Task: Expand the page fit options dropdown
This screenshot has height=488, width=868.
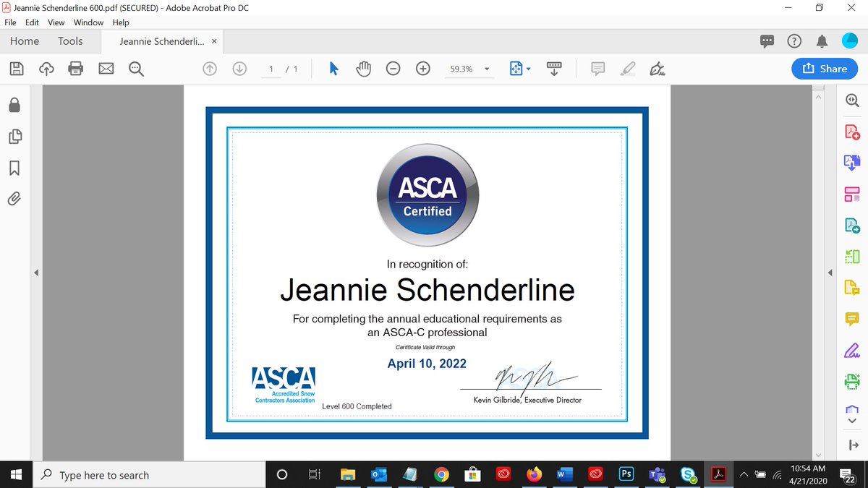Action: click(x=529, y=69)
